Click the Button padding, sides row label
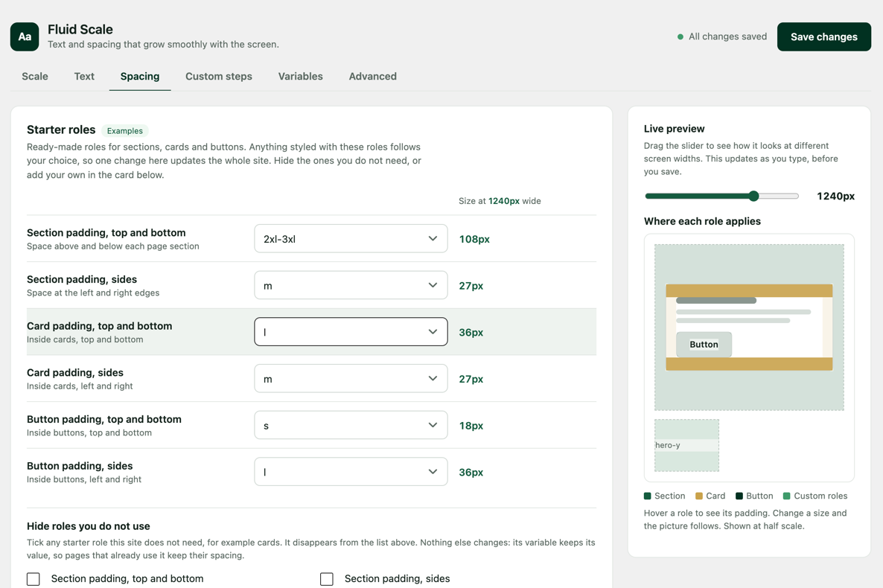The image size is (883, 588). click(80, 467)
